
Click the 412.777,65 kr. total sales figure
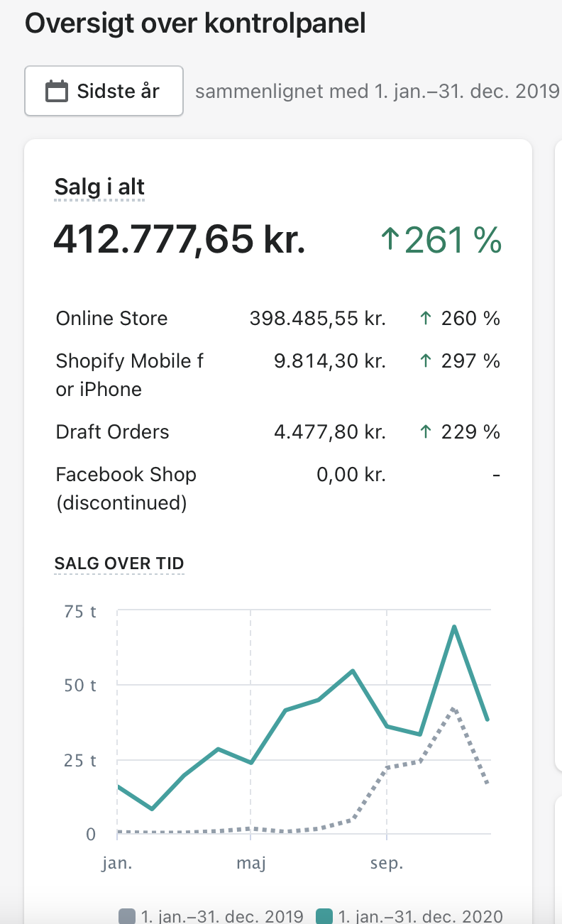[x=180, y=239]
